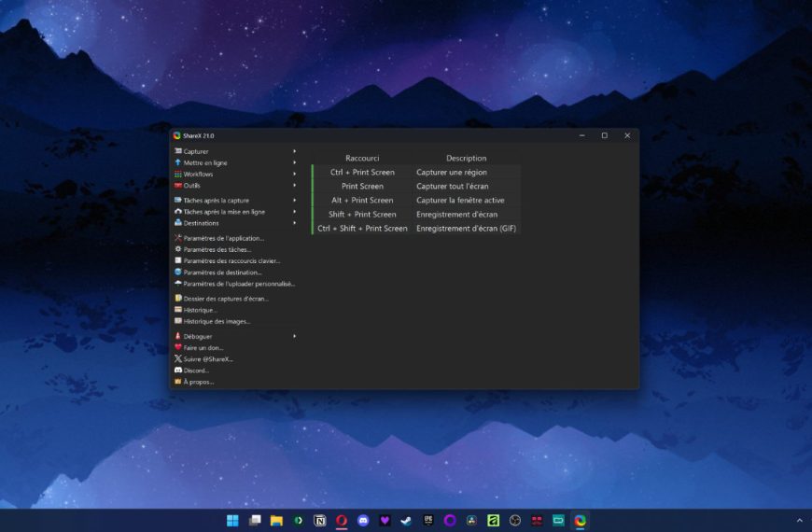
Task: Click the Raccourci column header
Action: coord(362,158)
